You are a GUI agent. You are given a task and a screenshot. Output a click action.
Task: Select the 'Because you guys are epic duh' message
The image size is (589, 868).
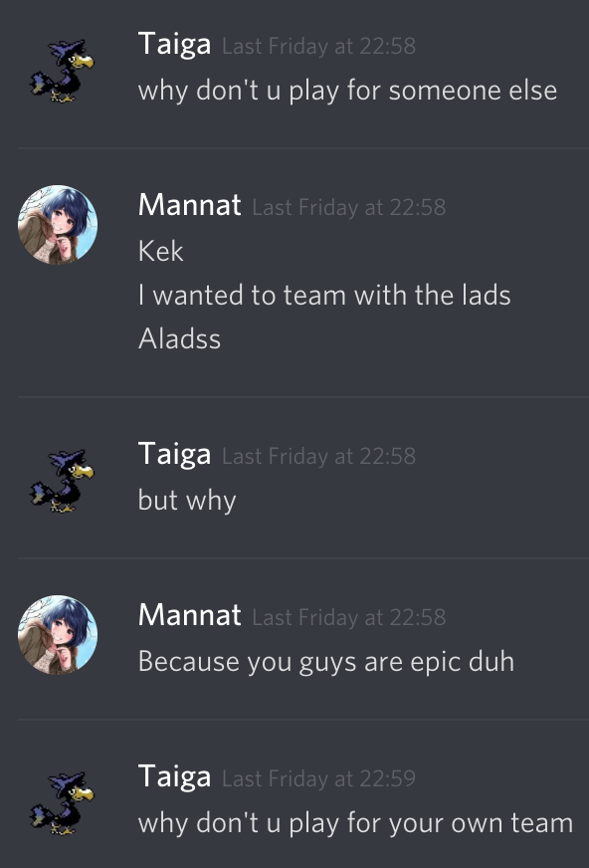[x=326, y=662]
